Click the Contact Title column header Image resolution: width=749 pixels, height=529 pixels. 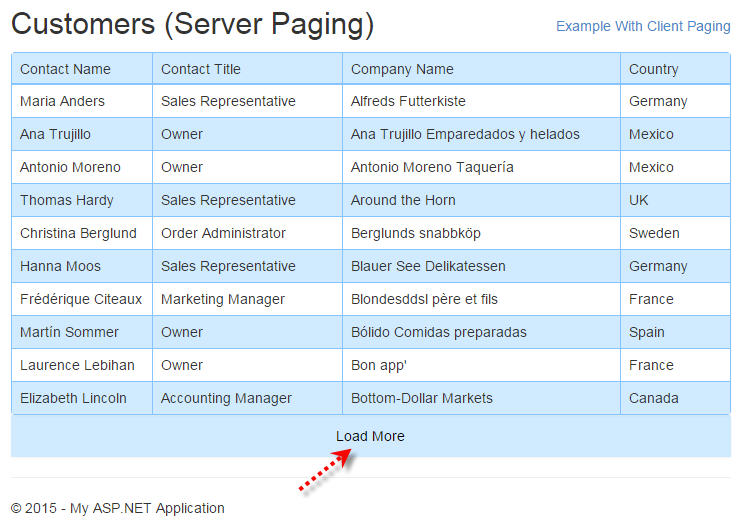point(247,69)
